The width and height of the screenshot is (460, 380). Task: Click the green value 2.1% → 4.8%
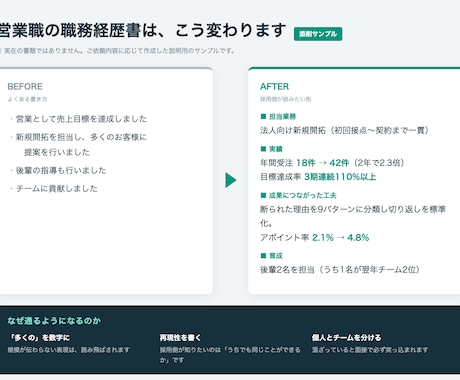click(x=341, y=237)
